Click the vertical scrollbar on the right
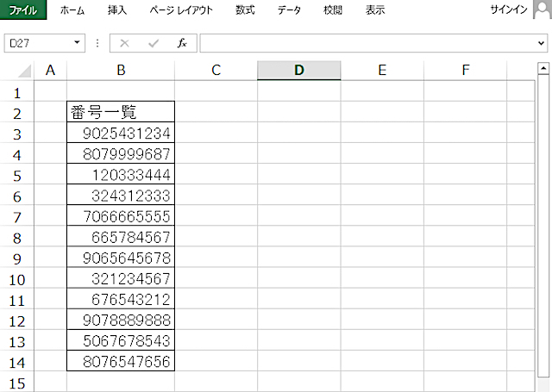 [x=543, y=233]
